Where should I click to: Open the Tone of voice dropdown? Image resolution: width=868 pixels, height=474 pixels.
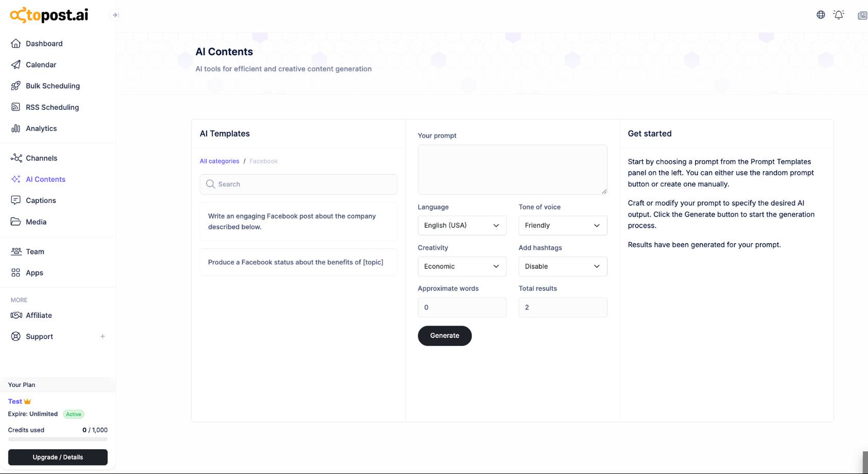tap(563, 225)
